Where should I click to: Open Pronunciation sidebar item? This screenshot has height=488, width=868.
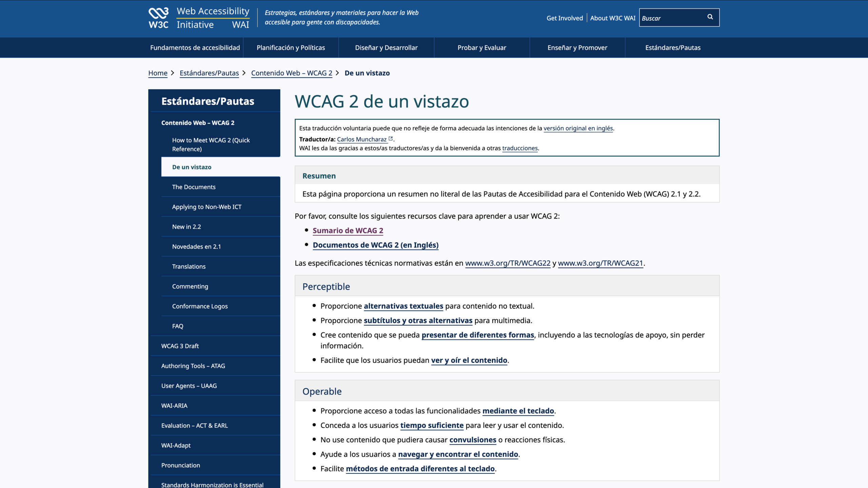(215, 465)
